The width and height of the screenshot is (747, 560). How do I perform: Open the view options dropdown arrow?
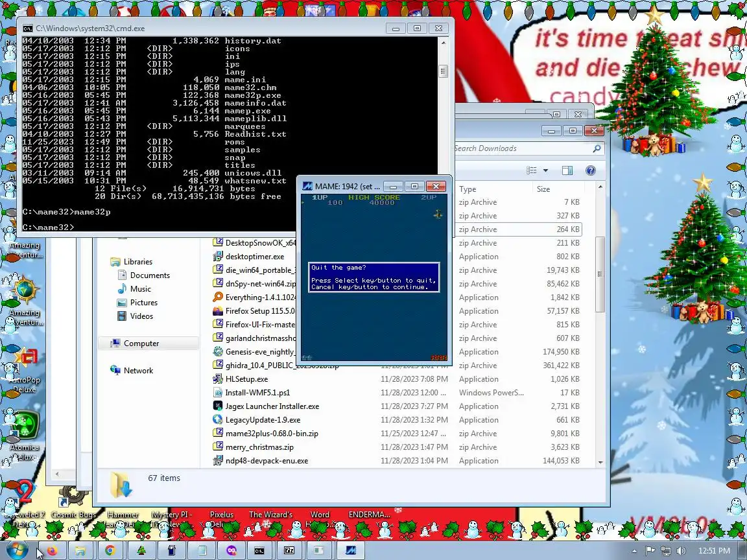(x=545, y=170)
